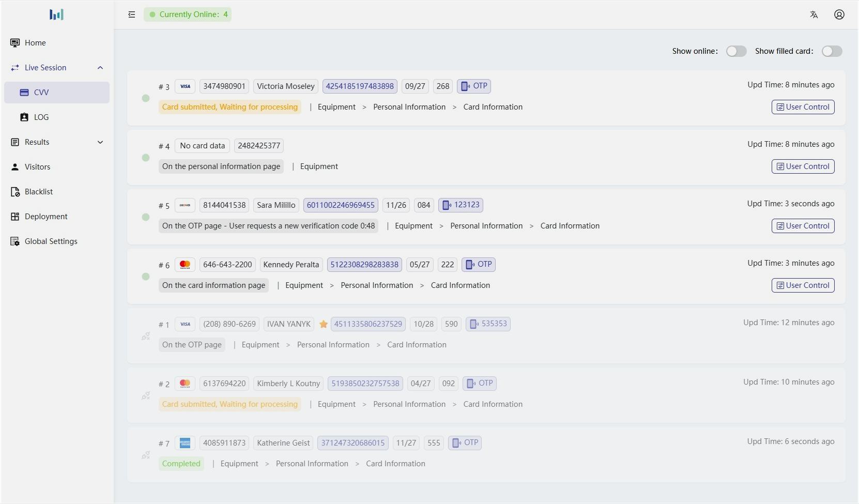Image resolution: width=859 pixels, height=504 pixels.
Task: Click the green online dot of row #5
Action: [x=146, y=217]
